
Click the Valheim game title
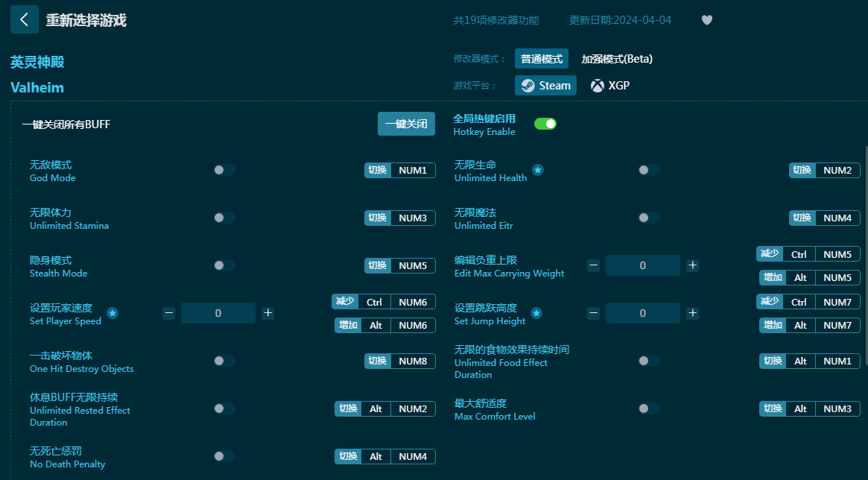pyautogui.click(x=37, y=87)
